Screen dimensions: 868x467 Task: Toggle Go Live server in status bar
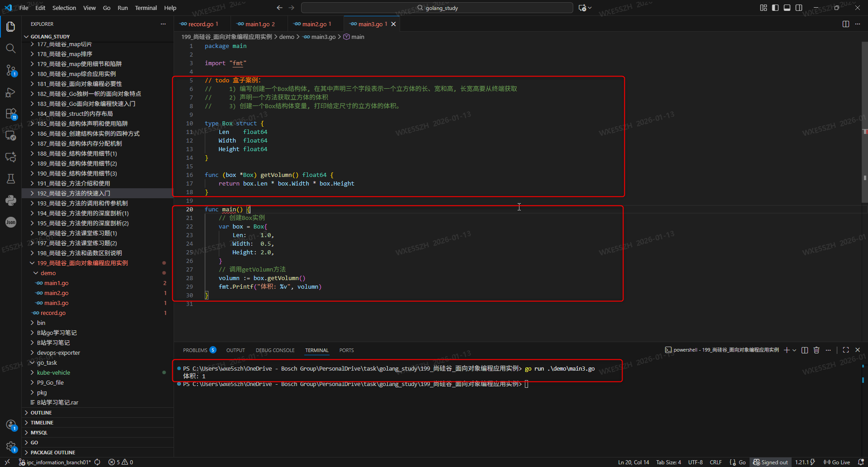[x=837, y=462]
